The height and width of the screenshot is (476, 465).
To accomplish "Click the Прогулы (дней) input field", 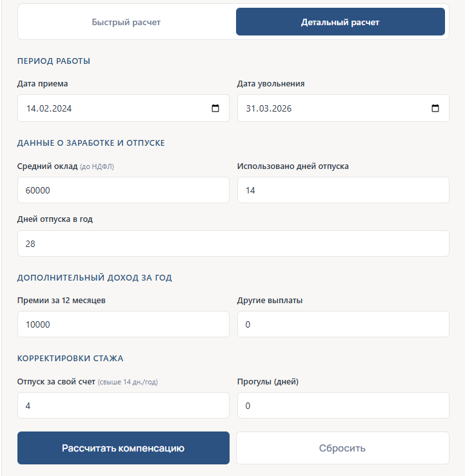I will pyautogui.click(x=343, y=406).
